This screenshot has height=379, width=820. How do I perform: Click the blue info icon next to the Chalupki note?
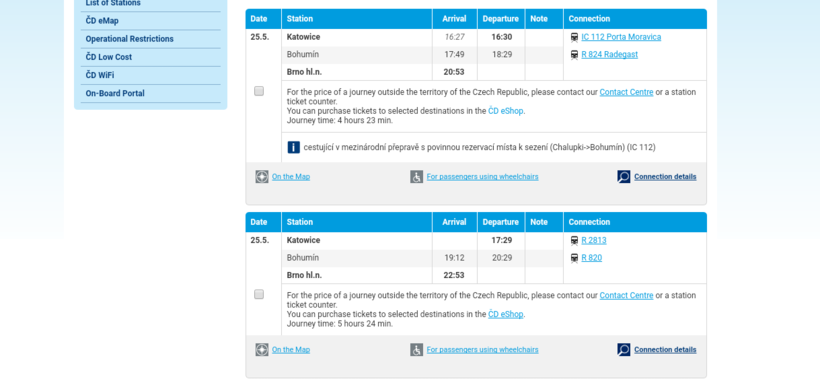pos(294,147)
